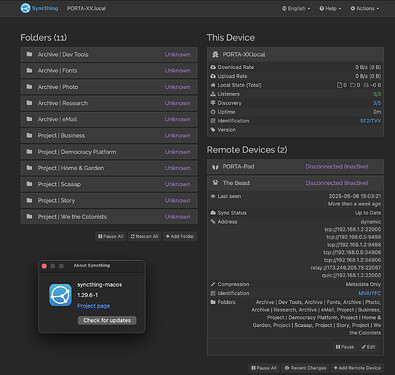Click the PORTA-Pad device icon

pos(215,167)
